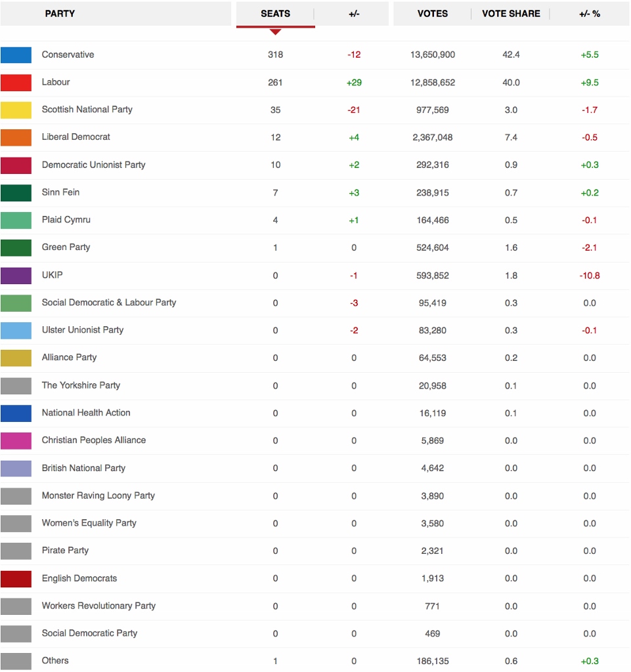The height and width of the screenshot is (672, 631).
Task: Click UKIP vote share change -10.8
Action: click(590, 276)
